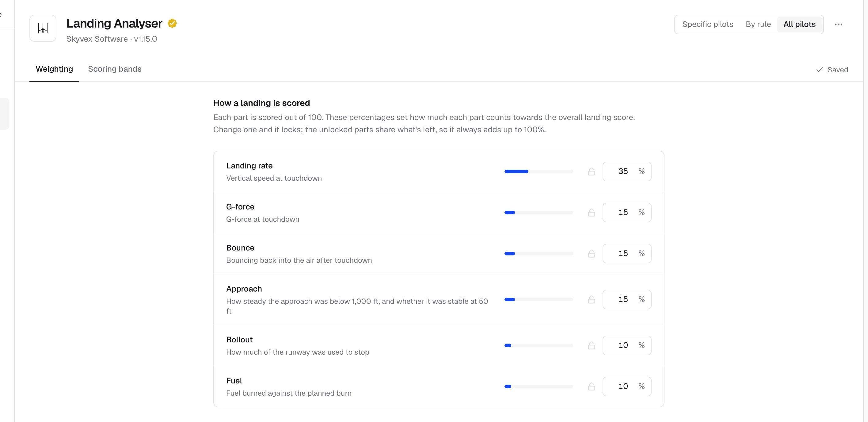Toggle the lock for Approach
Viewport: 868px width, 422px height.
tap(591, 300)
